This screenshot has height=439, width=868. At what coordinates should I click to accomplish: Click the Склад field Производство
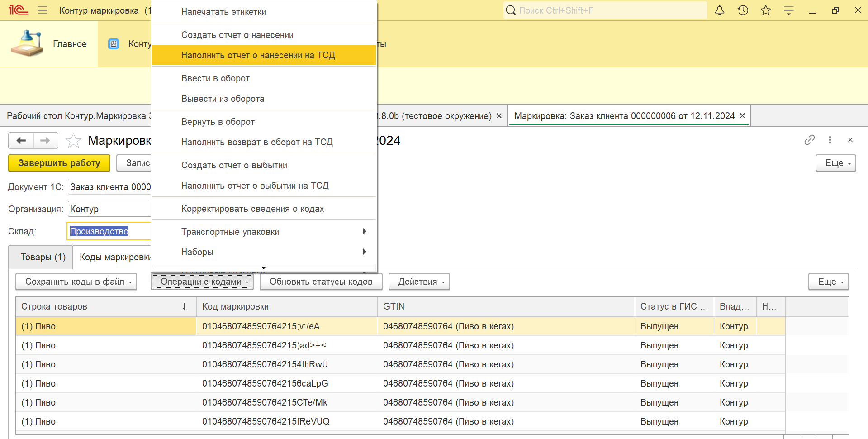coord(109,231)
